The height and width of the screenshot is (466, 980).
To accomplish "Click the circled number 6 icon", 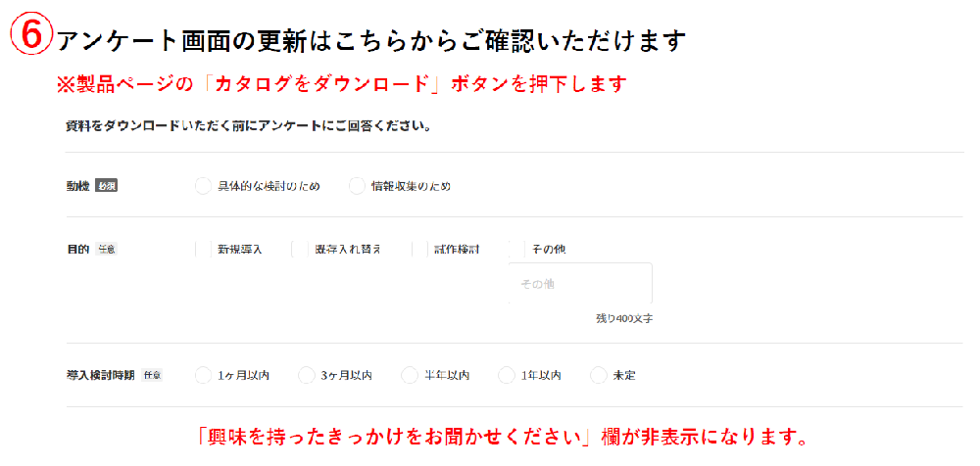I will point(31,36).
